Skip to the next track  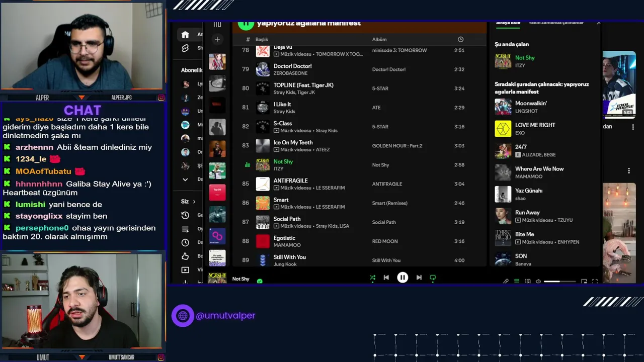419,278
